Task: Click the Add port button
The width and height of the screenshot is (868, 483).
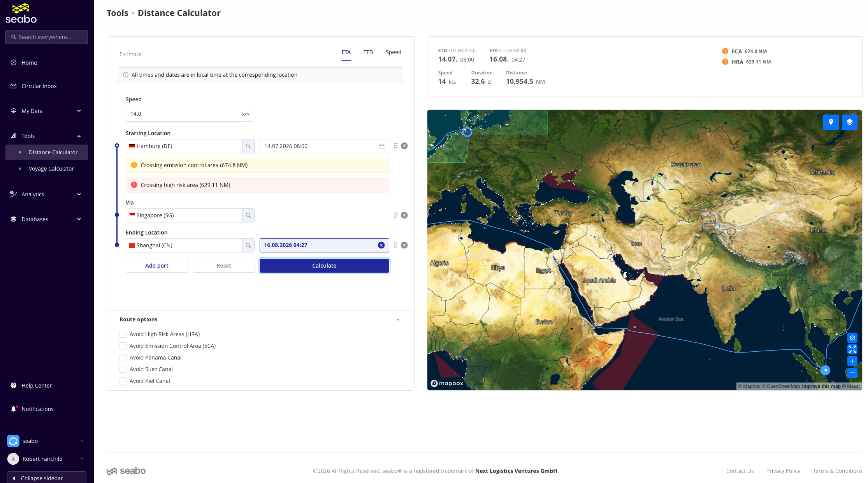Action: (x=157, y=266)
